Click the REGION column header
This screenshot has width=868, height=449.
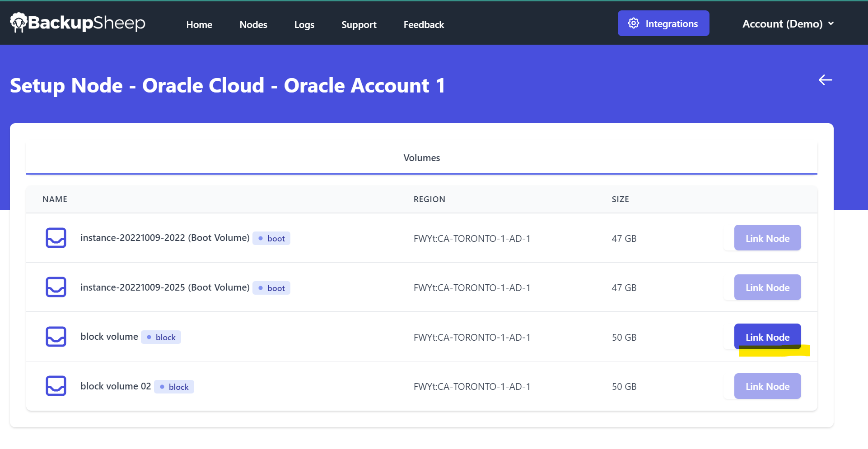pyautogui.click(x=429, y=199)
